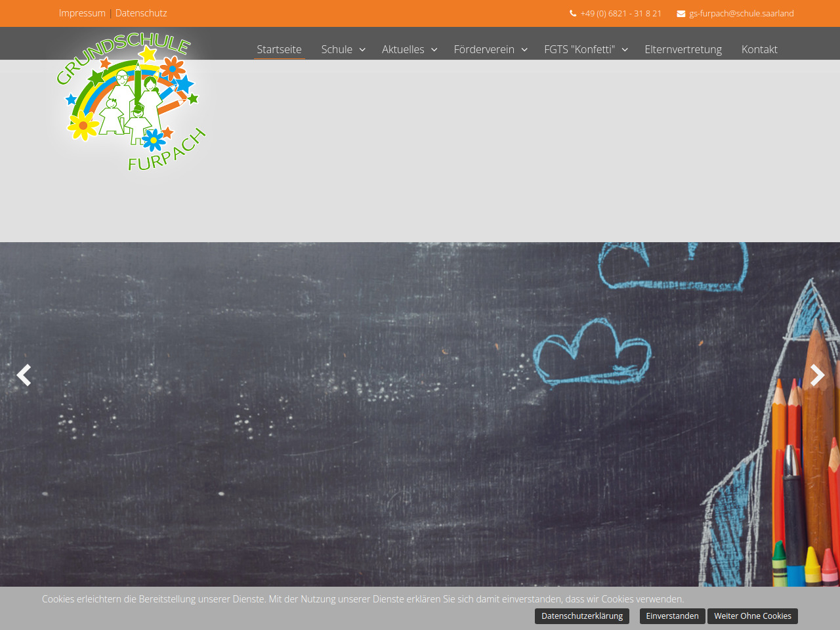This screenshot has height=630, width=840.
Task: Advance slider with right arrow
Action: pos(816,375)
